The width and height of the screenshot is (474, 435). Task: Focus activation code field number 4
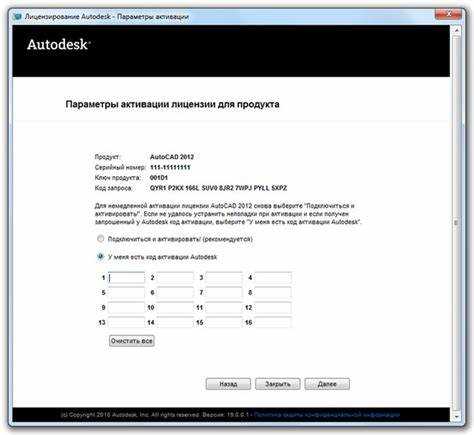[x=273, y=277]
